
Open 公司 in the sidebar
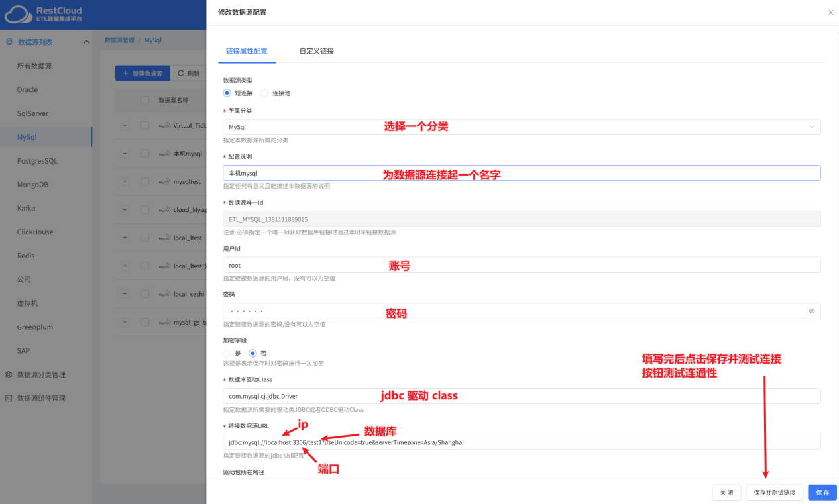point(24,279)
